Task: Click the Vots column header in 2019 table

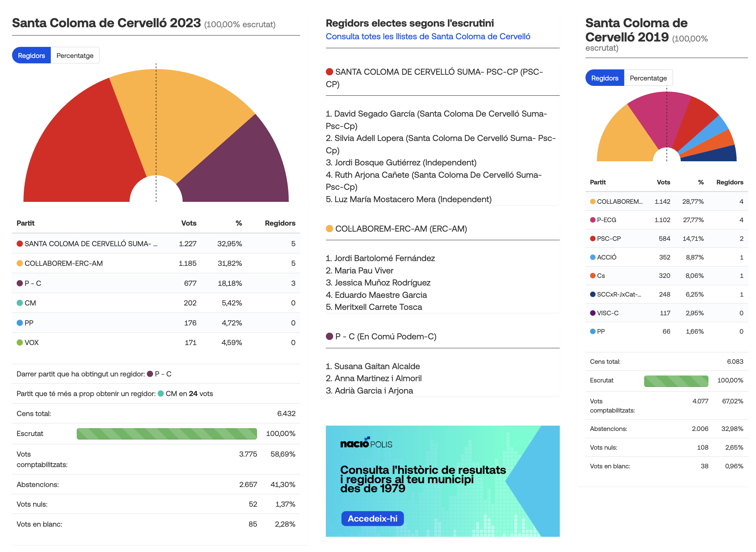Action: (x=663, y=182)
